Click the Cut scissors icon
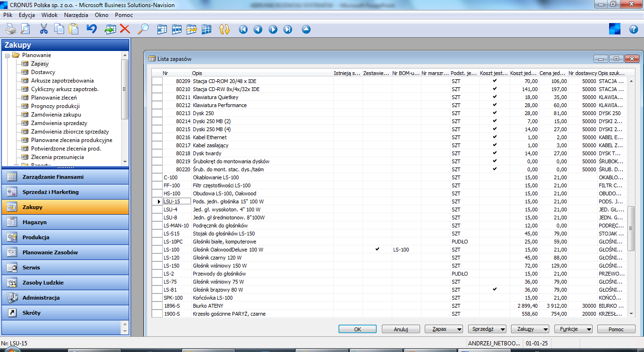This screenshot has width=644, height=352. click(x=44, y=29)
